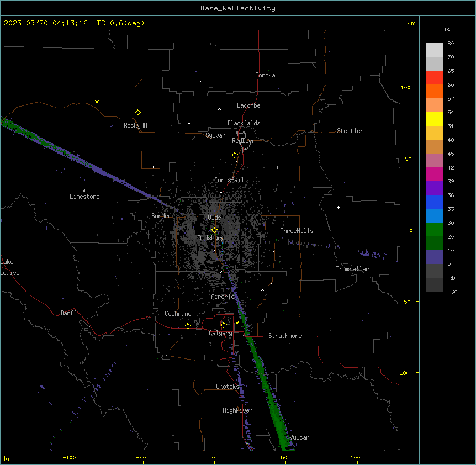
Task: Click the asterisk marker east of Innisfail
Action: [x=277, y=168]
